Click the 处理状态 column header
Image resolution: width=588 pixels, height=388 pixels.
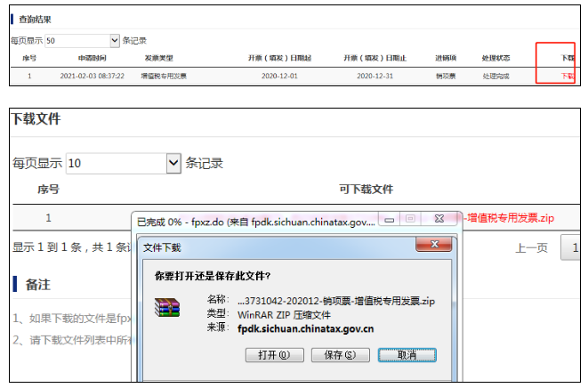tap(495, 58)
